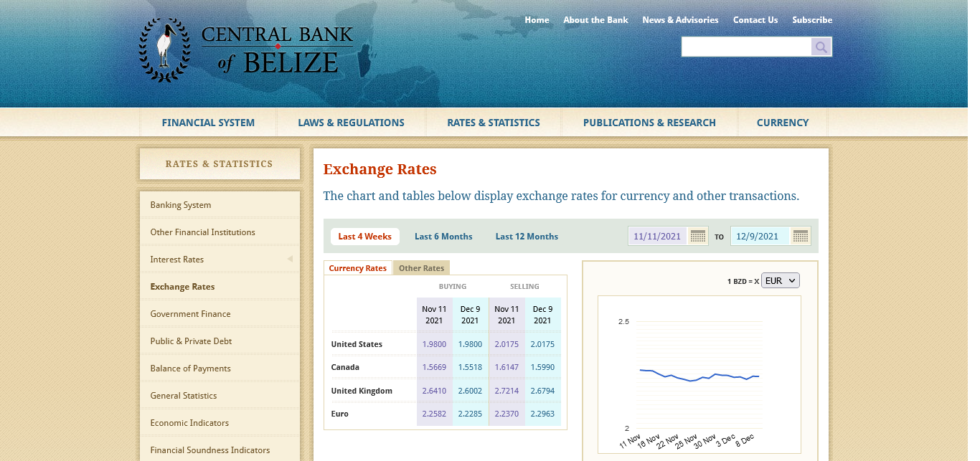Click the 11/11/2021 start date field

(657, 236)
